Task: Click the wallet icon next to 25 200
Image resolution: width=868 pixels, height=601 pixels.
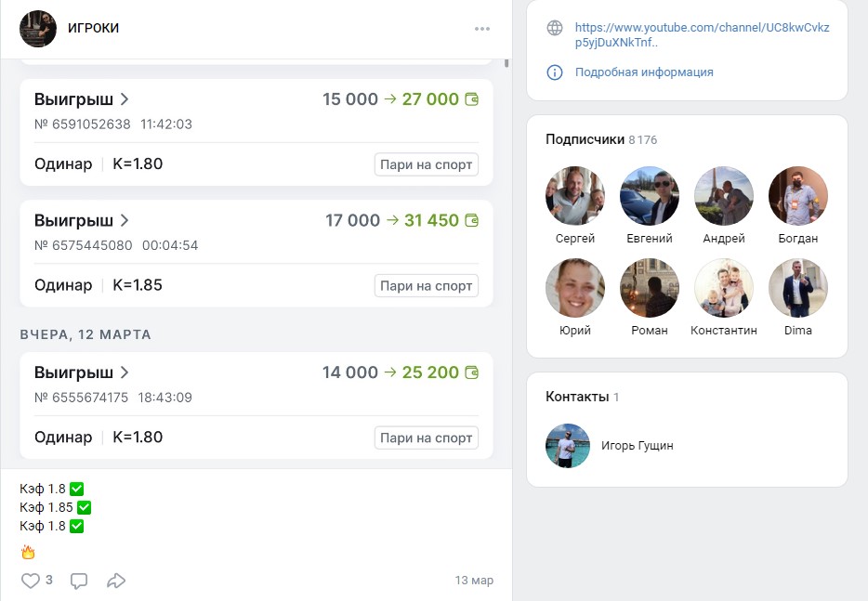Action: 472,372
